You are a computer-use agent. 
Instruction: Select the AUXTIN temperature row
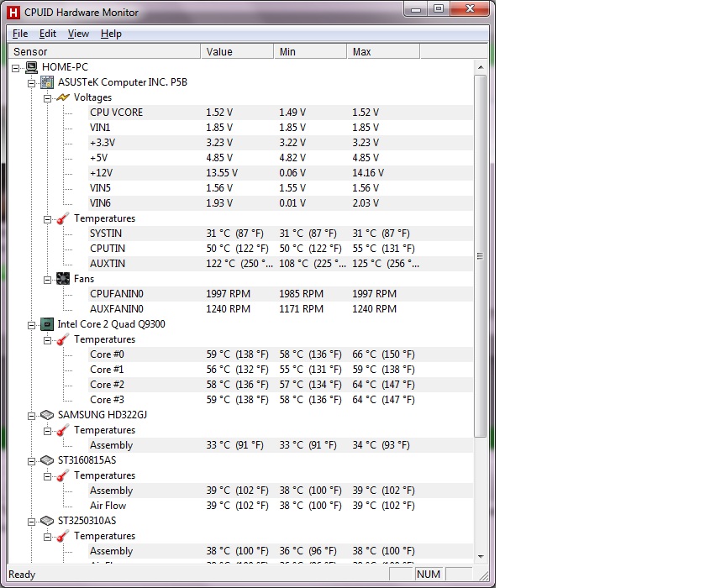coord(281,264)
